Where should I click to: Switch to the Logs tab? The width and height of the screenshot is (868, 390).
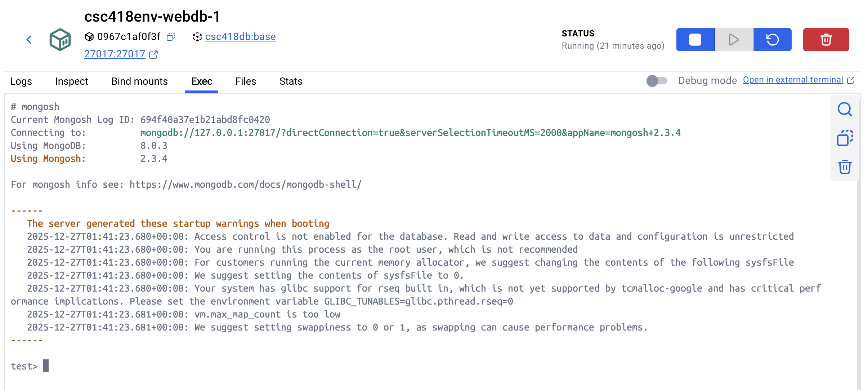pyautogui.click(x=21, y=81)
